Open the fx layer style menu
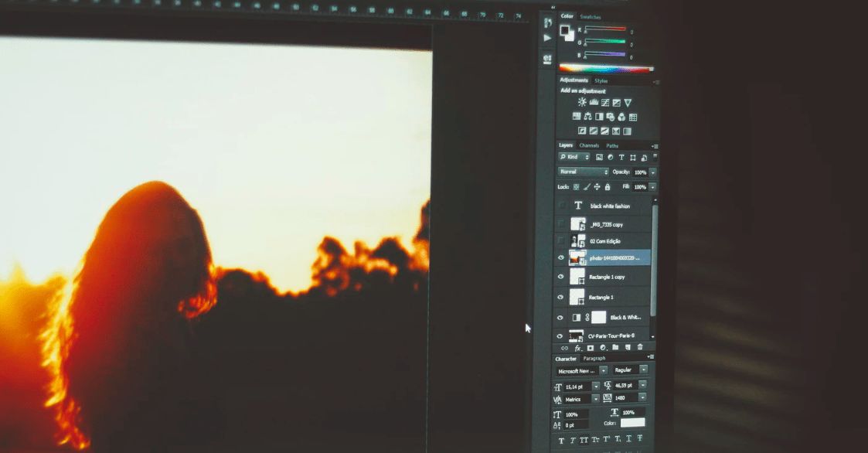Viewport: 868px width, 453px height. coord(577,349)
